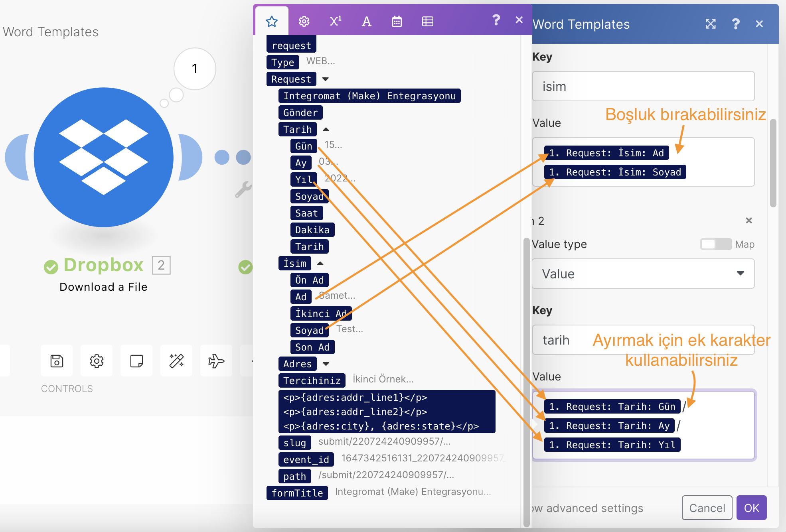Click the auto-align magic wand icon
786x532 pixels.
pos(176,361)
